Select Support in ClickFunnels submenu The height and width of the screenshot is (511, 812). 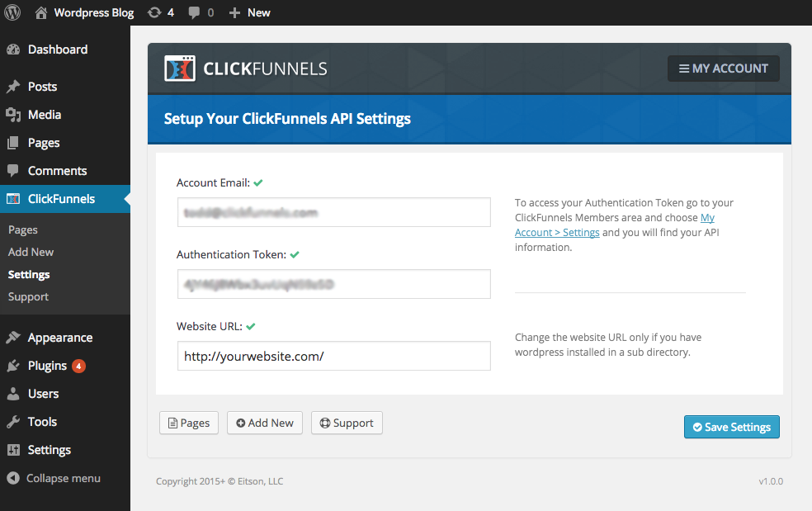28,296
